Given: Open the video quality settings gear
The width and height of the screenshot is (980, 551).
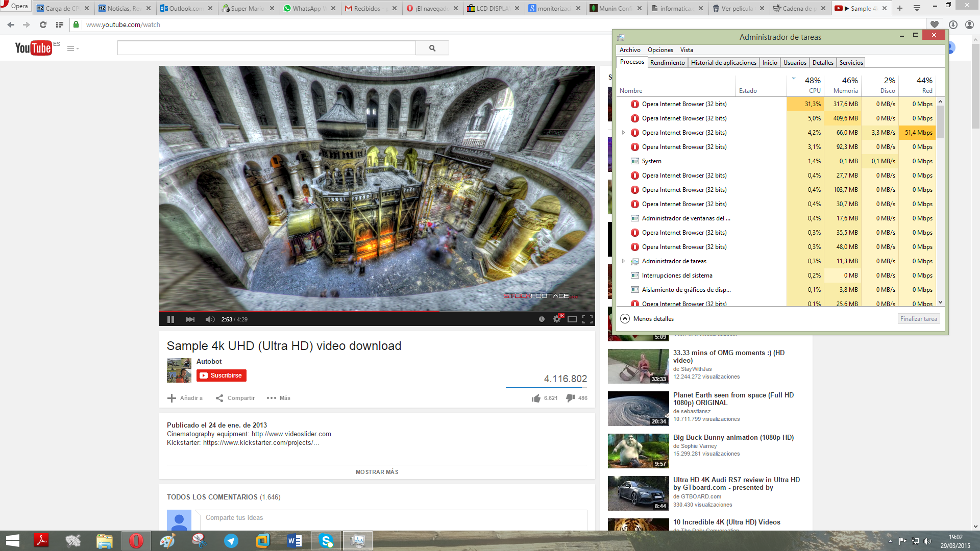Looking at the screenshot, I should tap(557, 319).
